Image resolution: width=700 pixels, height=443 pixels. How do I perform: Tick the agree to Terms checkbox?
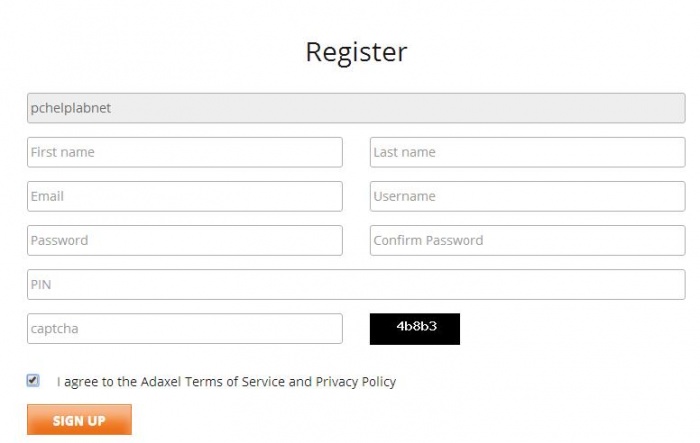click(34, 380)
